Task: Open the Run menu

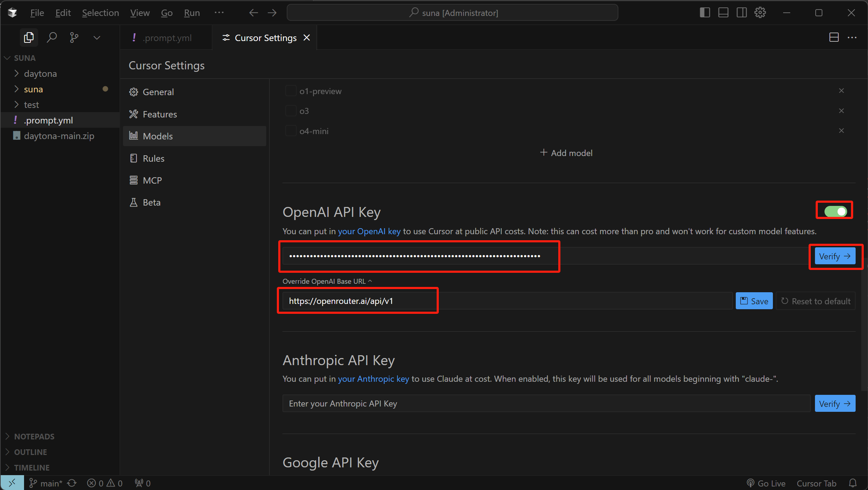Action: click(x=192, y=13)
